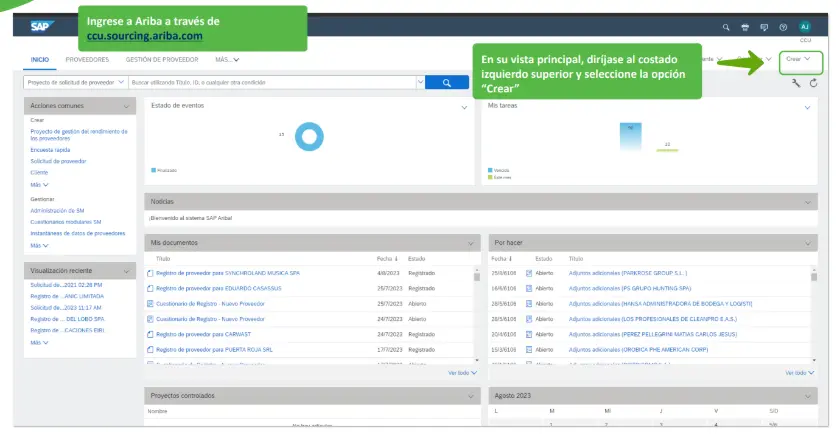
Task: Click task icon on PARKROSE GROUP row
Action: pos(529,273)
